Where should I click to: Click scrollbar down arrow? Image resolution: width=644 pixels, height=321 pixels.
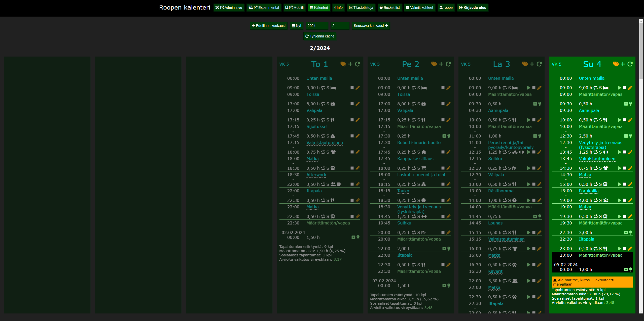641,311
